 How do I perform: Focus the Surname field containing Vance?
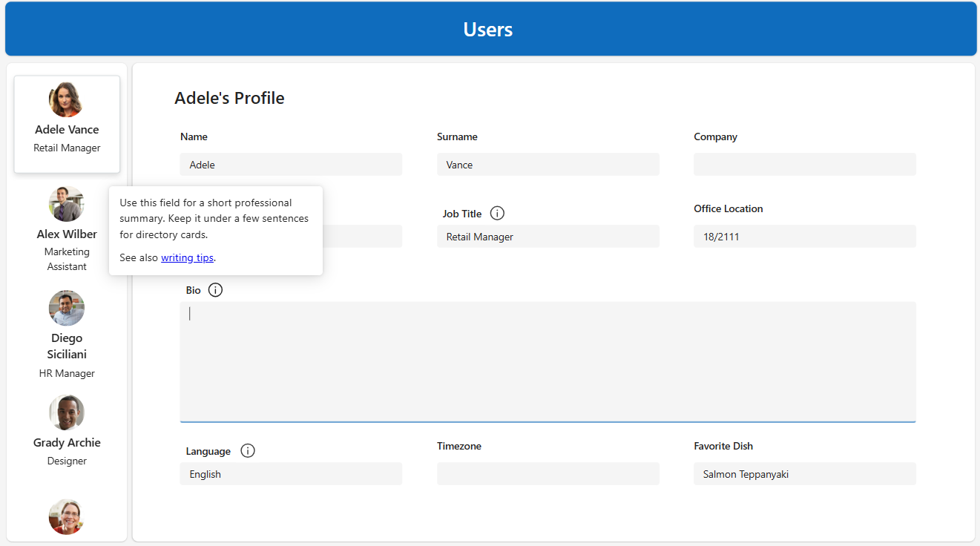(x=547, y=165)
